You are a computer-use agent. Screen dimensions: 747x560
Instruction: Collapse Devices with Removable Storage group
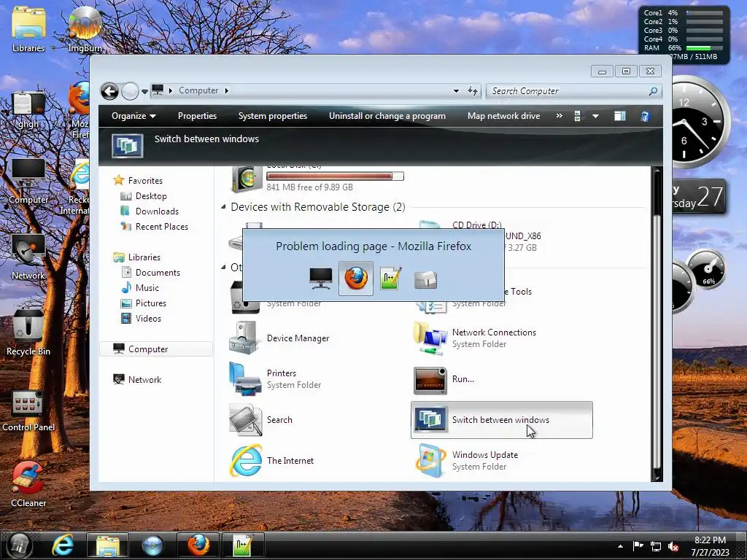pyautogui.click(x=223, y=206)
